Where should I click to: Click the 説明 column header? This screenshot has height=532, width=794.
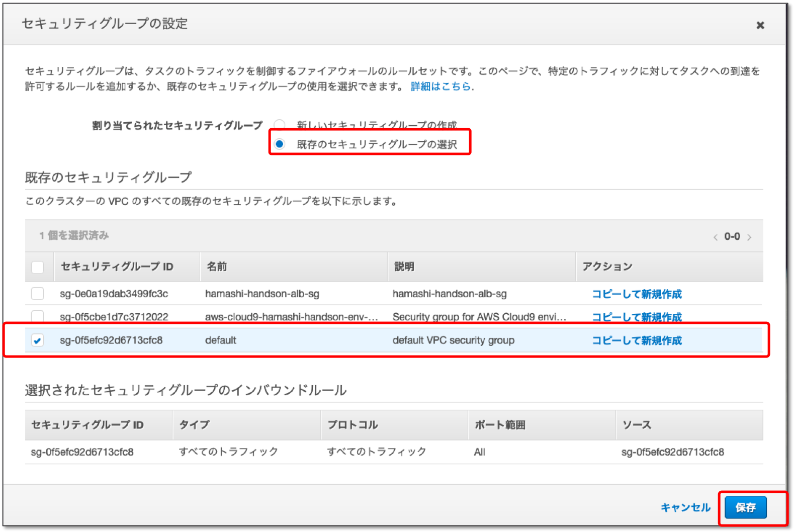tap(404, 267)
